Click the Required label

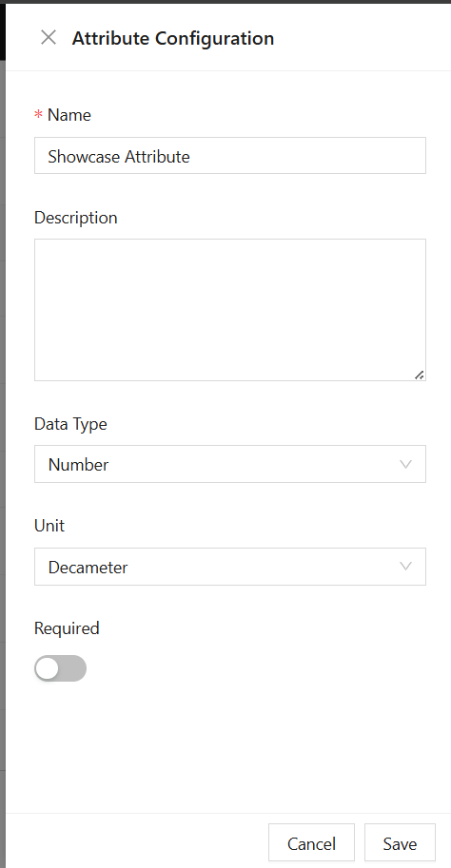tap(67, 628)
